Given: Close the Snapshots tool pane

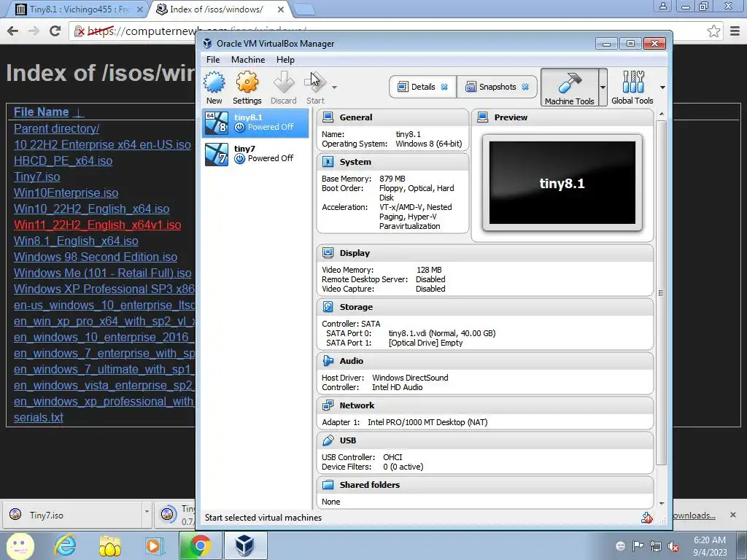Looking at the screenshot, I should pos(525,87).
